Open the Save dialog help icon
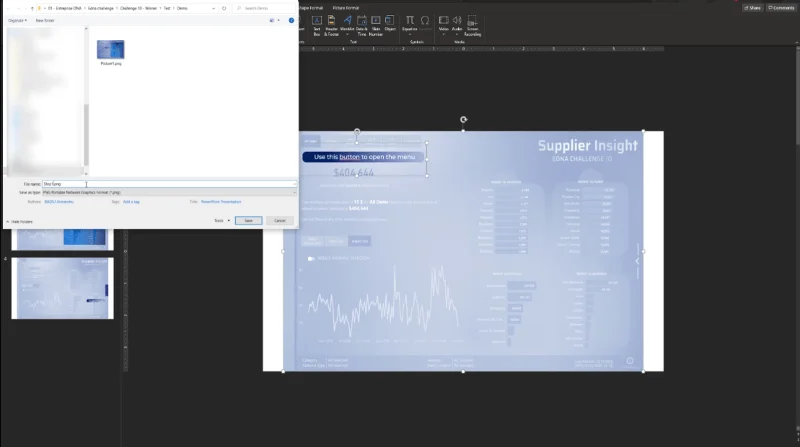Viewport: 800px width, 447px height. point(291,20)
